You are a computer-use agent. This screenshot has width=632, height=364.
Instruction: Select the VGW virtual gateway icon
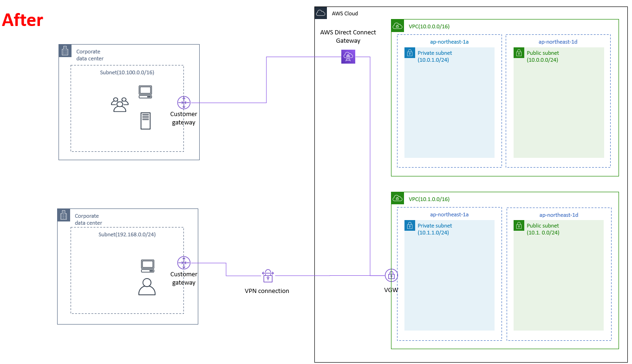[391, 275]
